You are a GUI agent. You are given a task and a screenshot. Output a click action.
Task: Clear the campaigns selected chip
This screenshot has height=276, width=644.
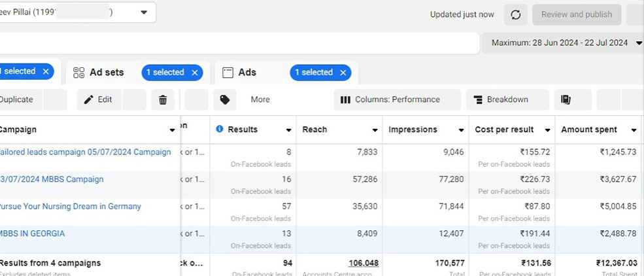pos(45,71)
